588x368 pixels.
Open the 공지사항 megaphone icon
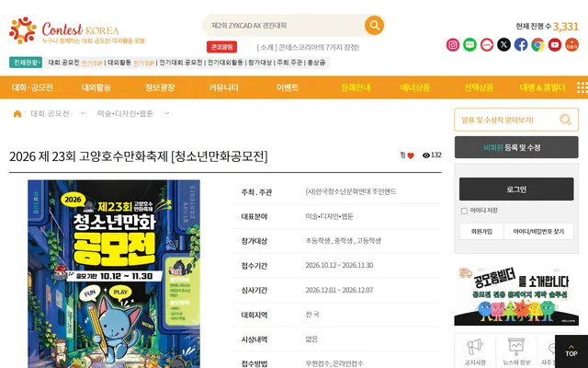[475, 347]
